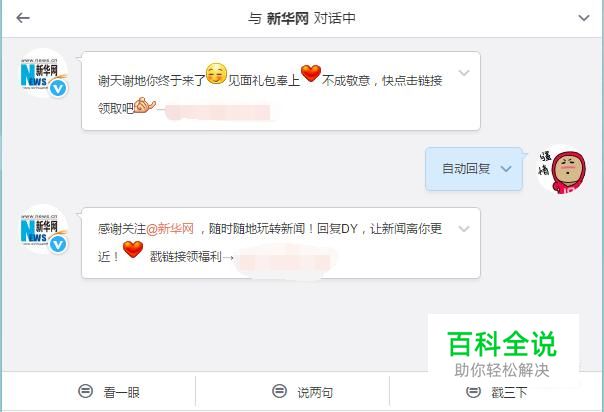The image size is (604, 412).
Task: Click the pointing hand emoji
Action: coord(144,106)
